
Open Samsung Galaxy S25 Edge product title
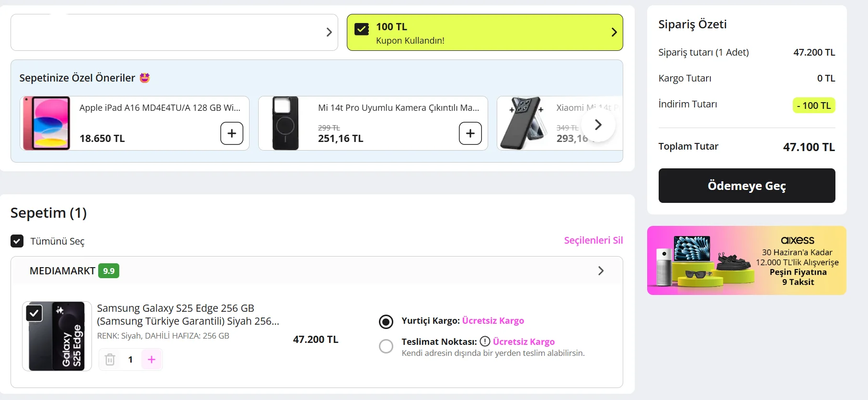pyautogui.click(x=188, y=315)
